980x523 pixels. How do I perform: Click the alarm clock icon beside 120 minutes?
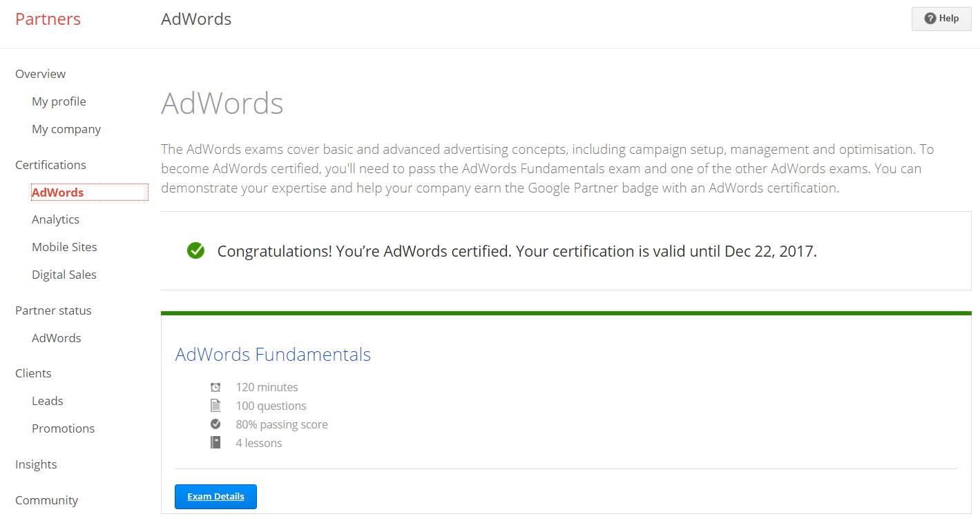point(215,387)
